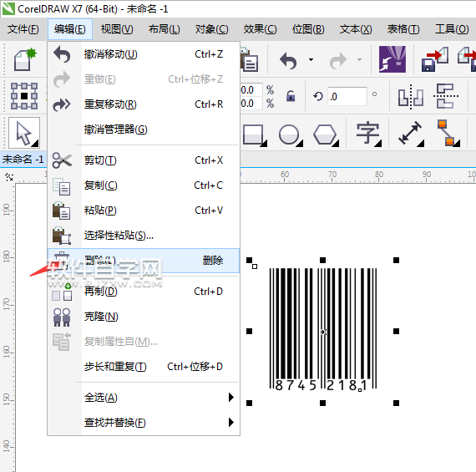
Task: Click the barcode object on canvas
Action: click(x=323, y=329)
